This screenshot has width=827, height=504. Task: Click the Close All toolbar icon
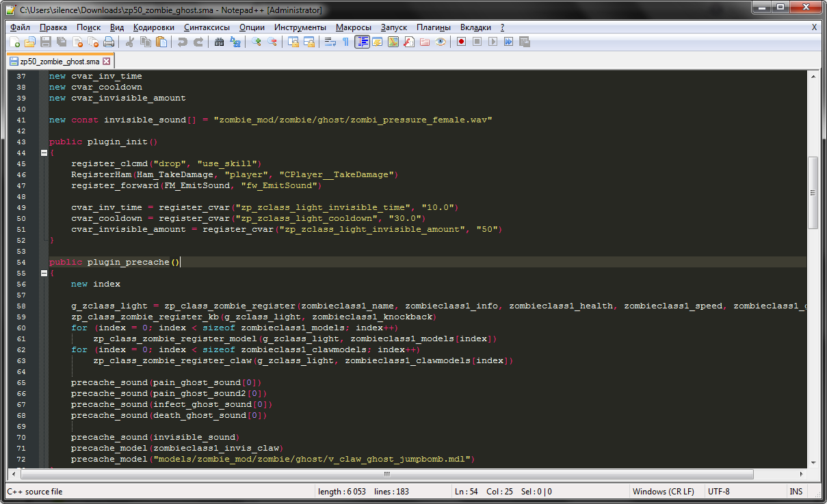[x=93, y=42]
